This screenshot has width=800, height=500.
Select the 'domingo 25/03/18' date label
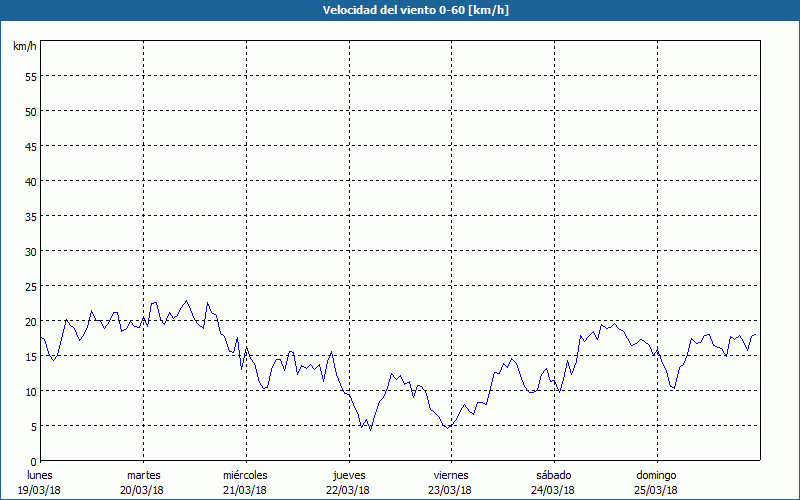point(656,482)
